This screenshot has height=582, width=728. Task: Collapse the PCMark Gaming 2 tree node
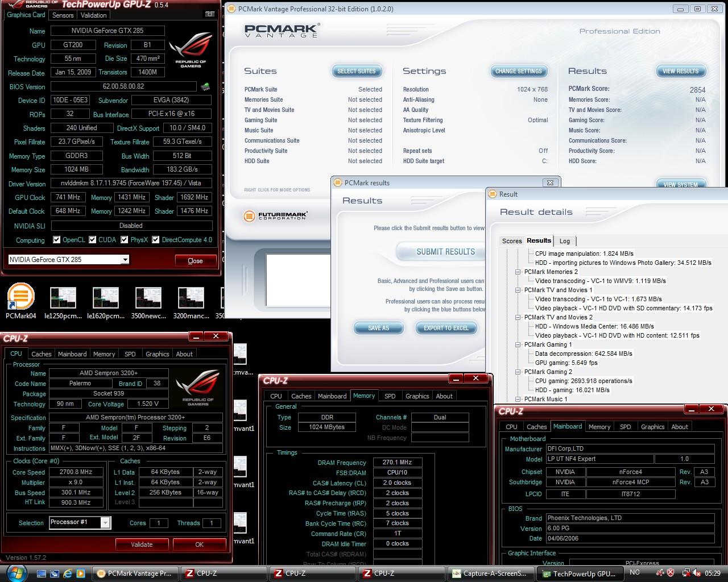coord(518,372)
